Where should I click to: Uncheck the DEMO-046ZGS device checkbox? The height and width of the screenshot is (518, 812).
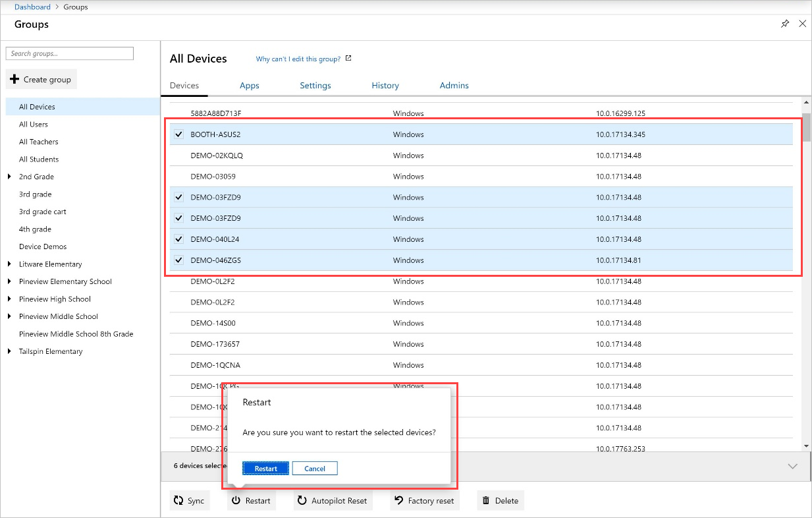tap(178, 260)
